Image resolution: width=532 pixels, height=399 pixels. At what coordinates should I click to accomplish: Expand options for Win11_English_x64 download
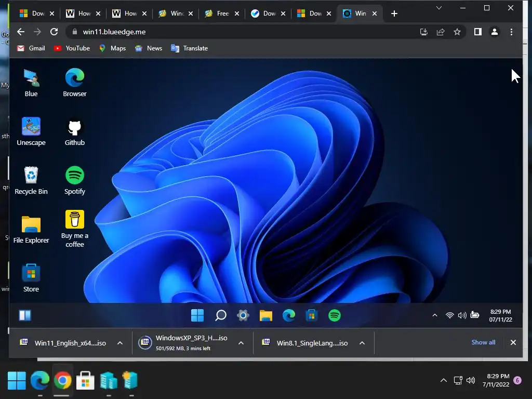point(120,343)
